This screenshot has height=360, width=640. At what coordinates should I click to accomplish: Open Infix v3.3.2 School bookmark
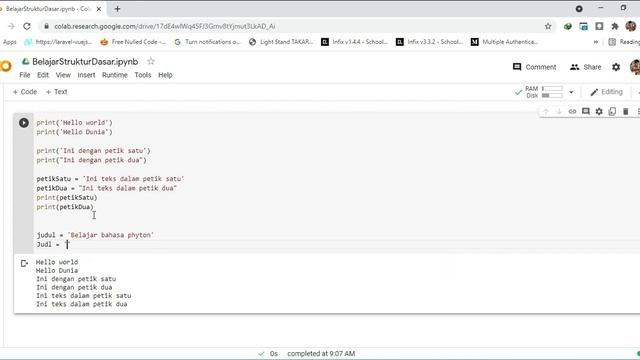coord(429,42)
